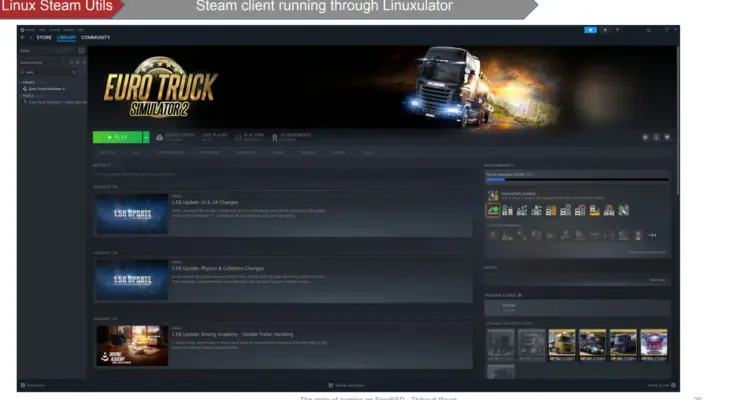Viewport: 735px width, 400px height.
Task: Click the Cloud Status icon
Action: (x=160, y=137)
